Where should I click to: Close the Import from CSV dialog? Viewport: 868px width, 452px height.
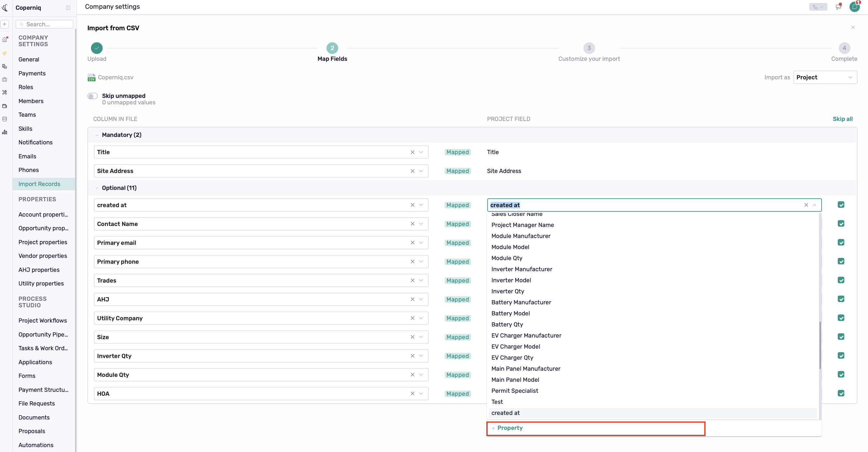tap(853, 27)
